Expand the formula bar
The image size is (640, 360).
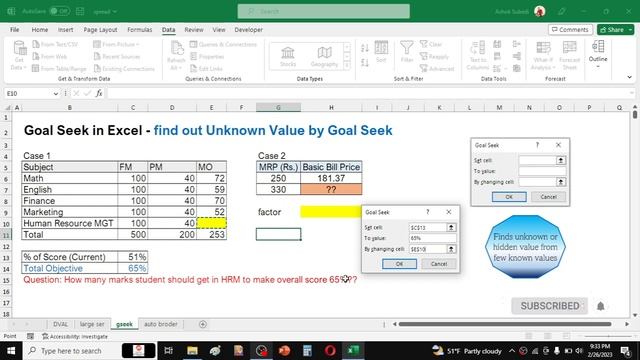click(632, 93)
